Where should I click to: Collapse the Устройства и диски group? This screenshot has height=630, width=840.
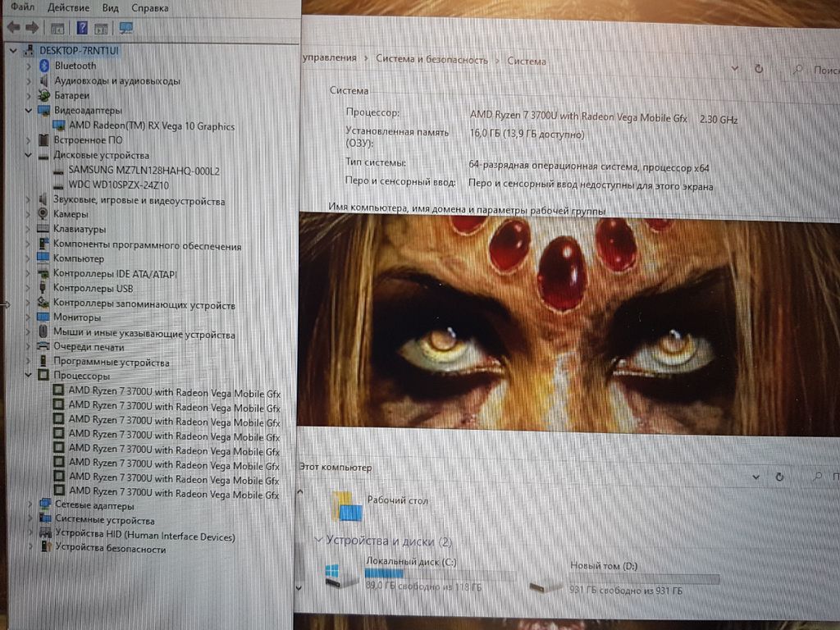point(319,540)
